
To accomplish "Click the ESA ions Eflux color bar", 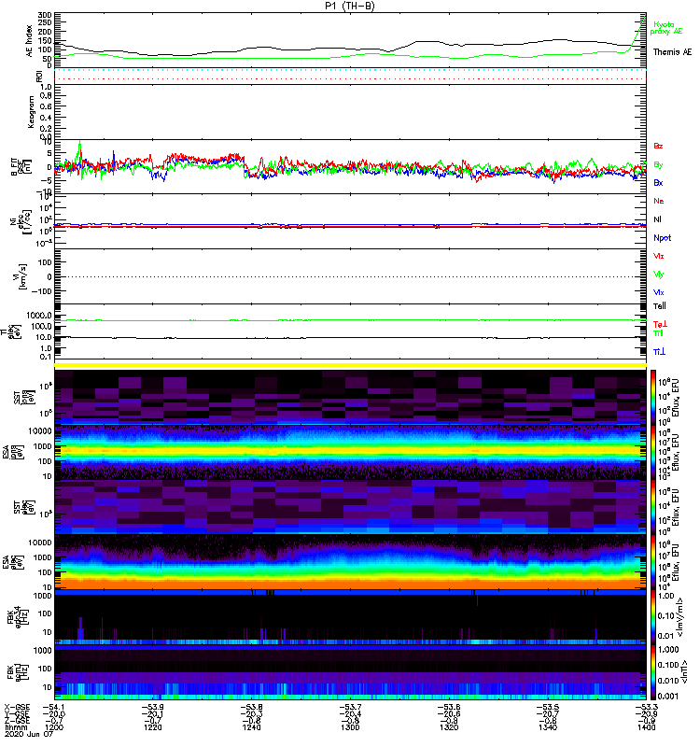I will [x=653, y=452].
